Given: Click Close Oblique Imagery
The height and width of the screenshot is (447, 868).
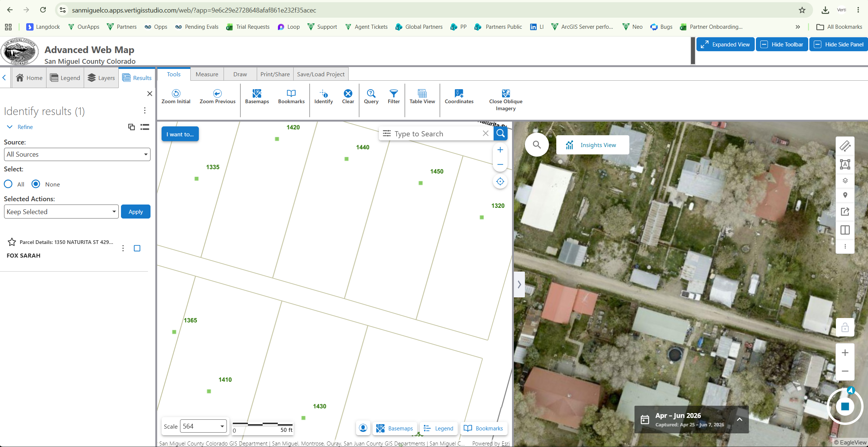Looking at the screenshot, I should pos(506,100).
